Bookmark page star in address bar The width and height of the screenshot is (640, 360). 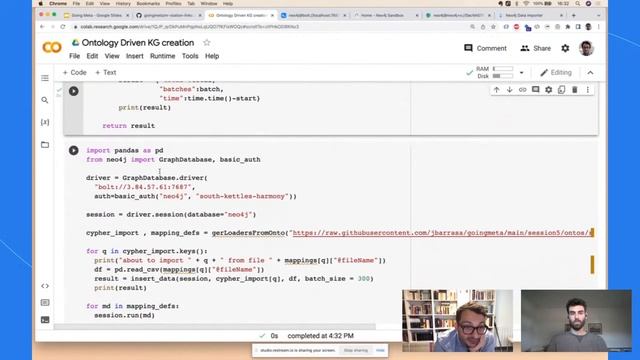pyautogui.click(x=493, y=27)
